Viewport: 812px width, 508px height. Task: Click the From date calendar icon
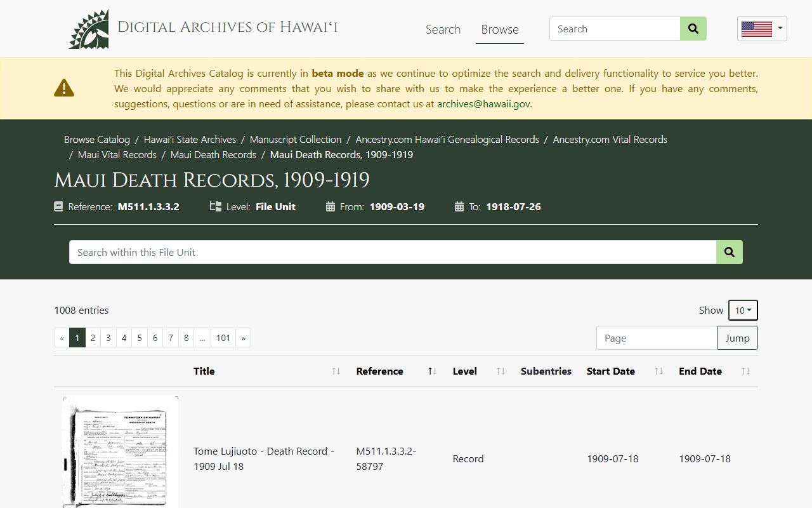pos(331,206)
